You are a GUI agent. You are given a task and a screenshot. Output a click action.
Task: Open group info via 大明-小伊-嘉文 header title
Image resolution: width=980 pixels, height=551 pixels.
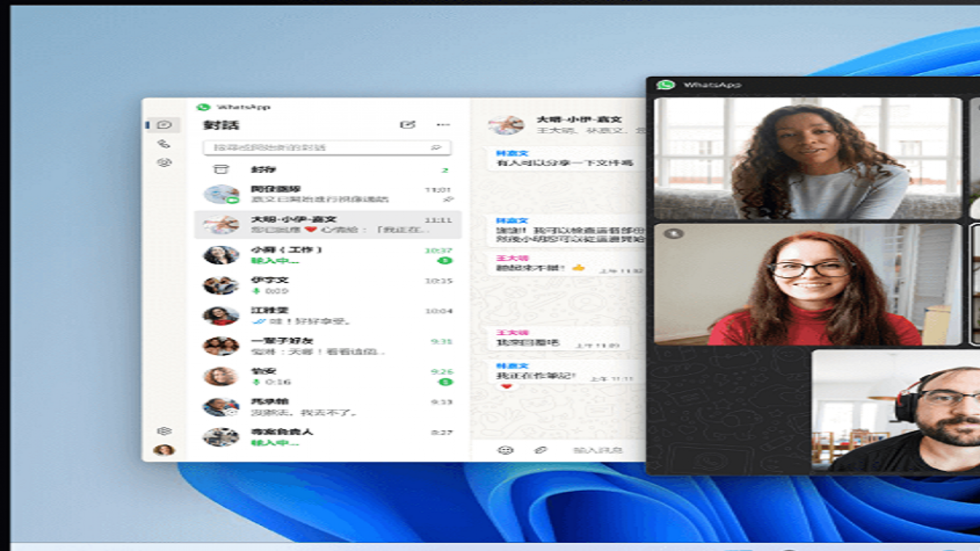[579, 119]
